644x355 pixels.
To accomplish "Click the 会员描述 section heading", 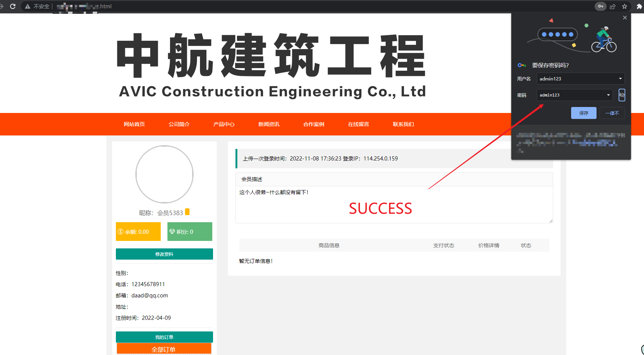I will (252, 179).
